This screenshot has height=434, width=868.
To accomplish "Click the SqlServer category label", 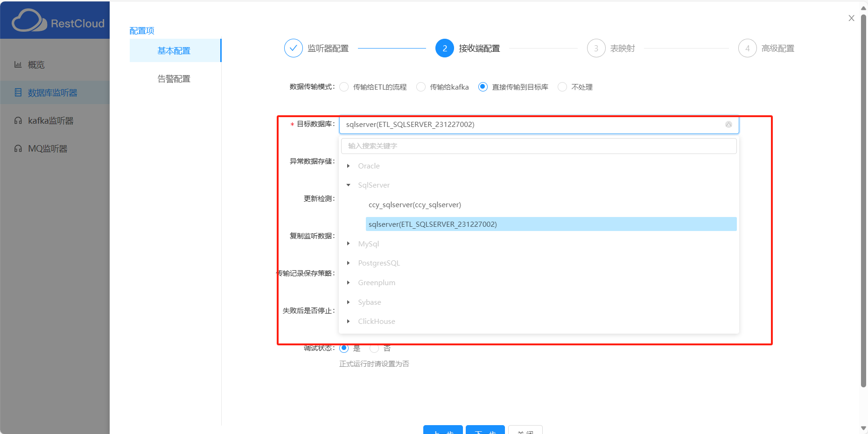I will 374,185.
